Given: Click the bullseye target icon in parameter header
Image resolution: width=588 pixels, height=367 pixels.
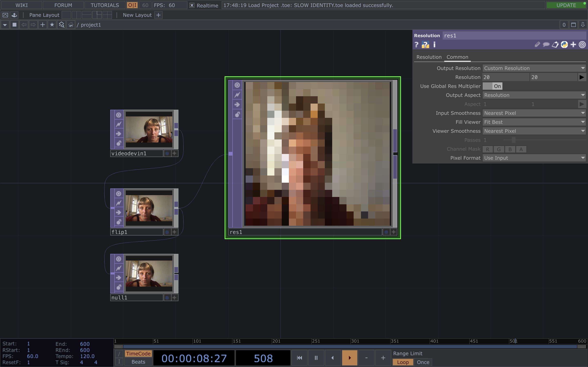Looking at the screenshot, I should click(582, 45).
